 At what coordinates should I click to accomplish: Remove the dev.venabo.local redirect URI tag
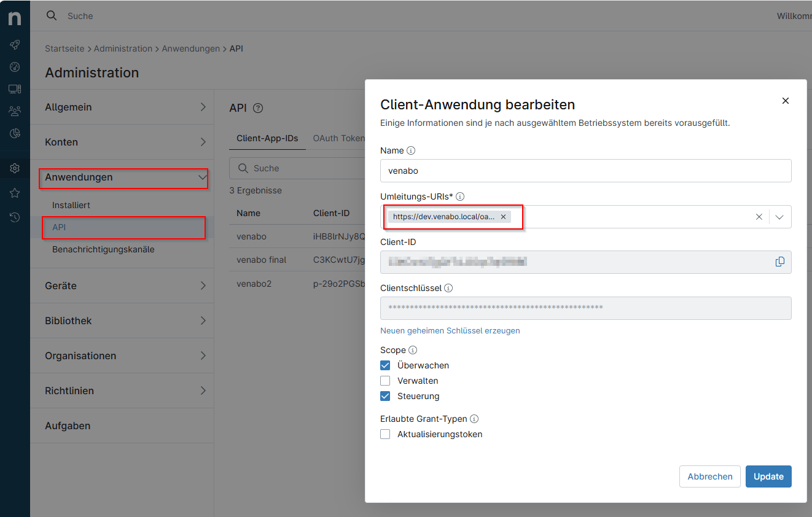[503, 217]
